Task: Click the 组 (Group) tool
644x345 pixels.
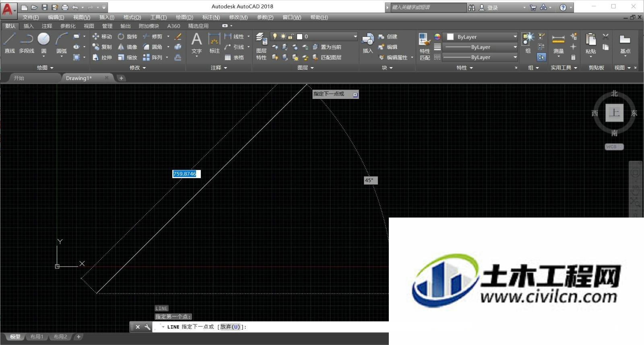Action: click(528, 43)
